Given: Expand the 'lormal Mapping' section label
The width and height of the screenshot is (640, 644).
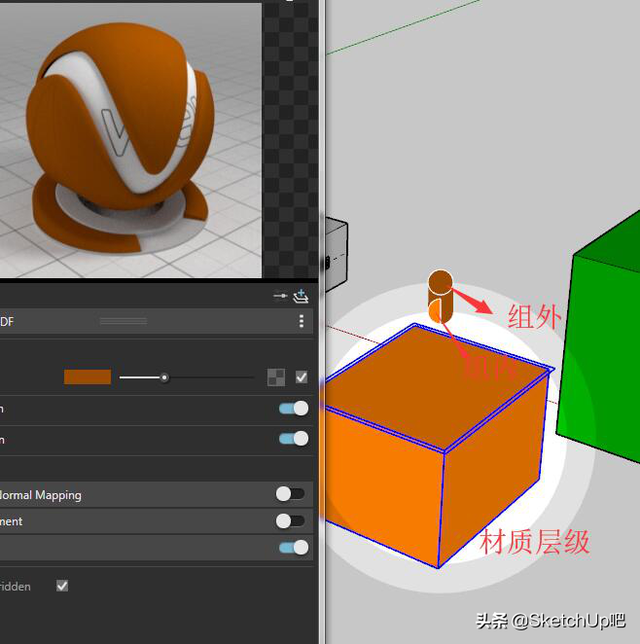Looking at the screenshot, I should tap(41, 495).
